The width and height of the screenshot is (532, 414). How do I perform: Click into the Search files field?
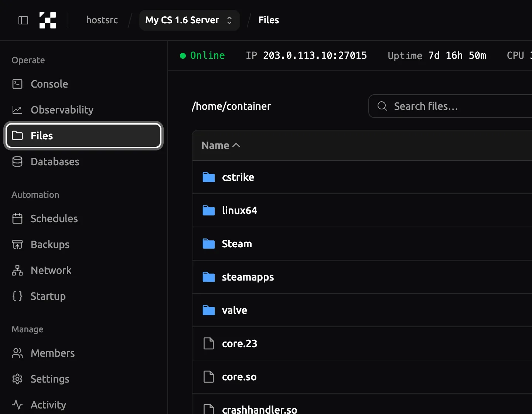[450, 106]
